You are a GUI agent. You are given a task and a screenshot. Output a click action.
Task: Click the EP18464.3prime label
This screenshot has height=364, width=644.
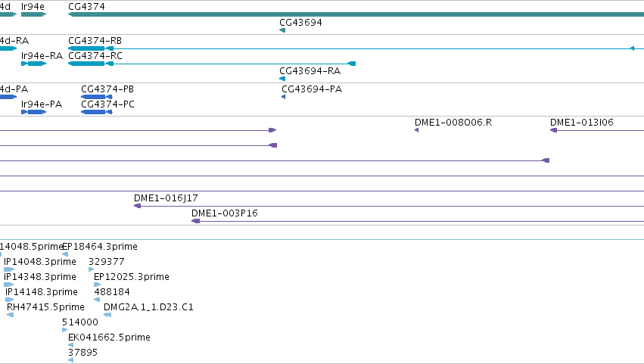coord(100,247)
